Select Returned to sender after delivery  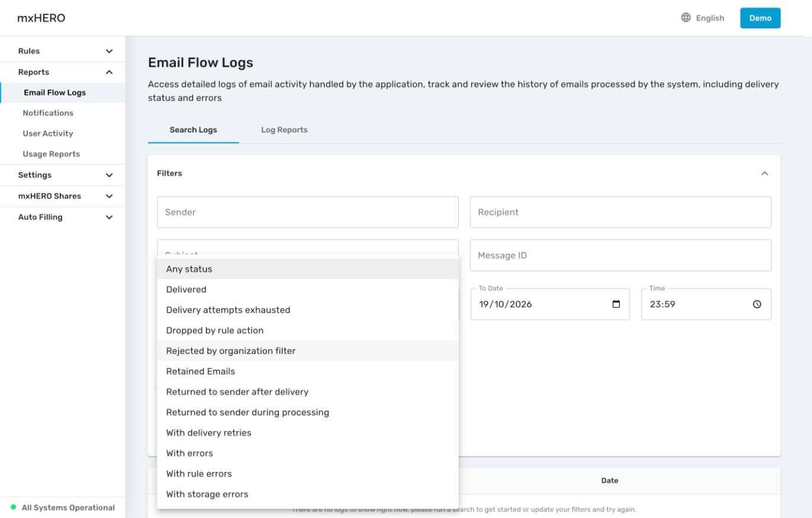(x=308, y=392)
